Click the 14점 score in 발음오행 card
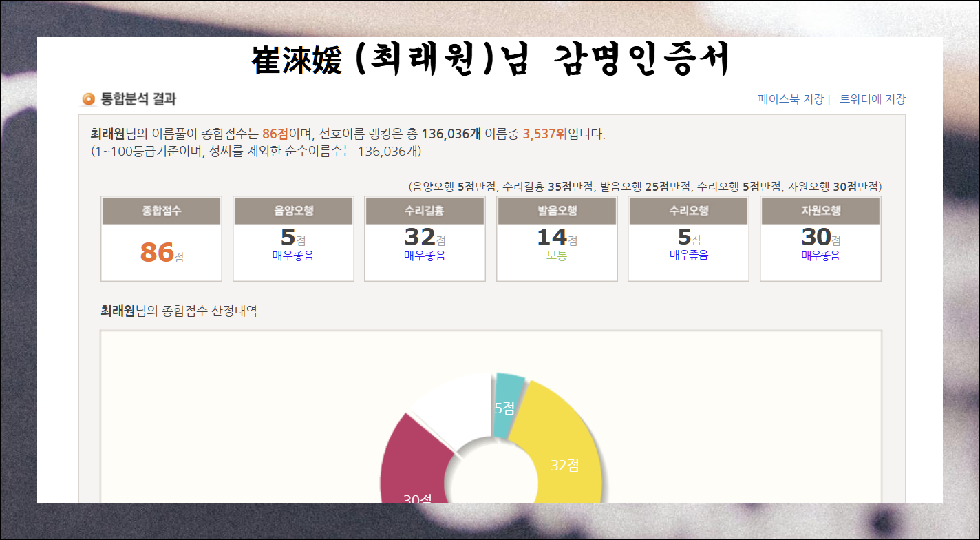 557,238
